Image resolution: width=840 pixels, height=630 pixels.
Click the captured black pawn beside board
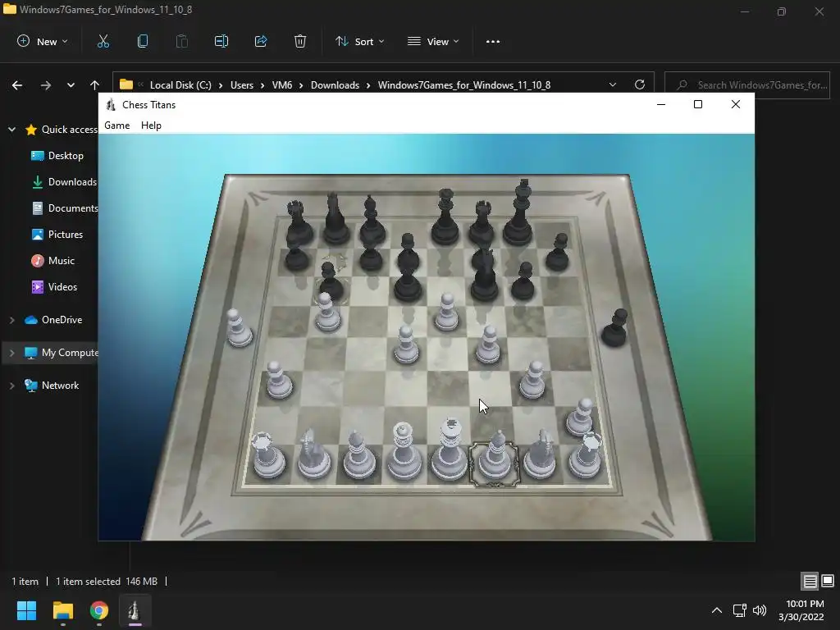click(x=614, y=327)
